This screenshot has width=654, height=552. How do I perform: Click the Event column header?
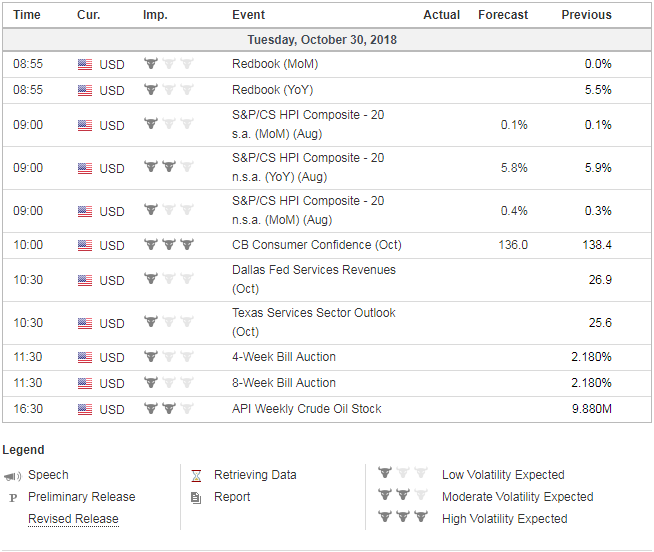pos(248,15)
